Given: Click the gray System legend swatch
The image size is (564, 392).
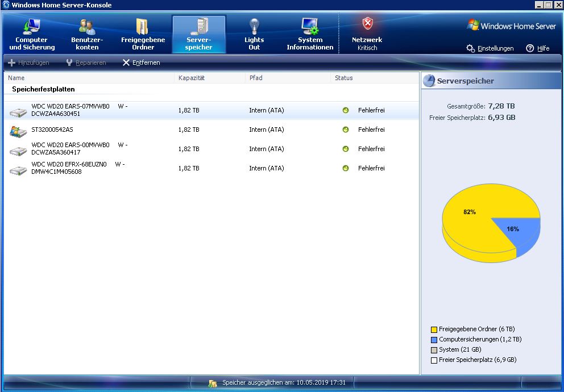Looking at the screenshot, I should (434, 350).
